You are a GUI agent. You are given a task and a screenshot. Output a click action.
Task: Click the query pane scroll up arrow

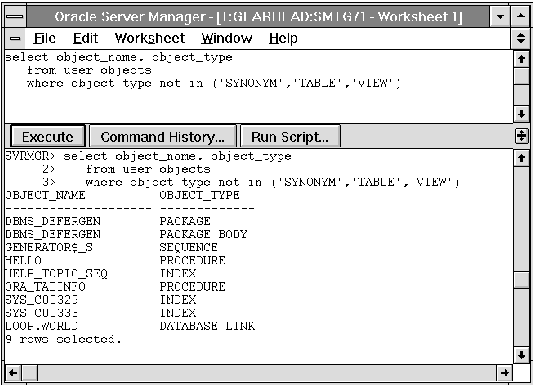pos(521,59)
